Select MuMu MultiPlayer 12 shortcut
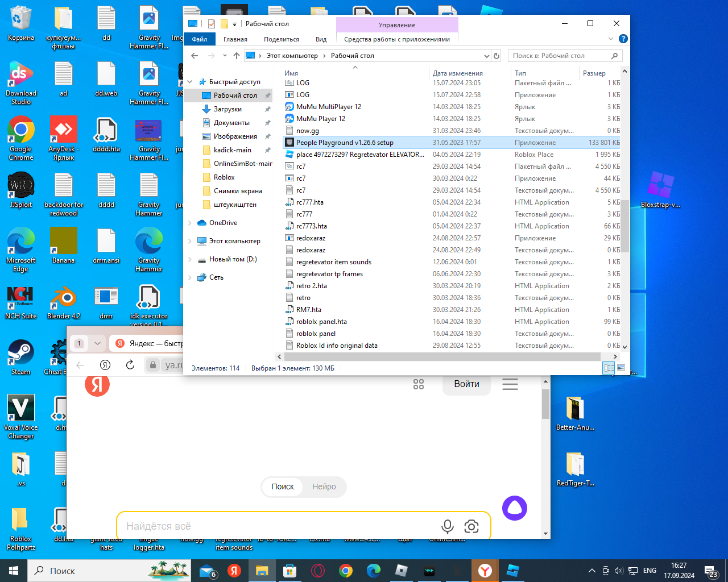The height and width of the screenshot is (582, 728). (329, 107)
